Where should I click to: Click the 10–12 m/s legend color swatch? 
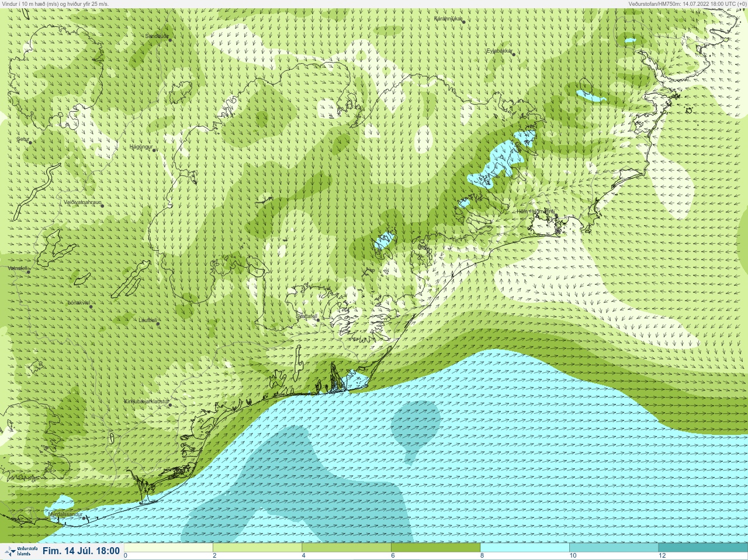(x=614, y=548)
